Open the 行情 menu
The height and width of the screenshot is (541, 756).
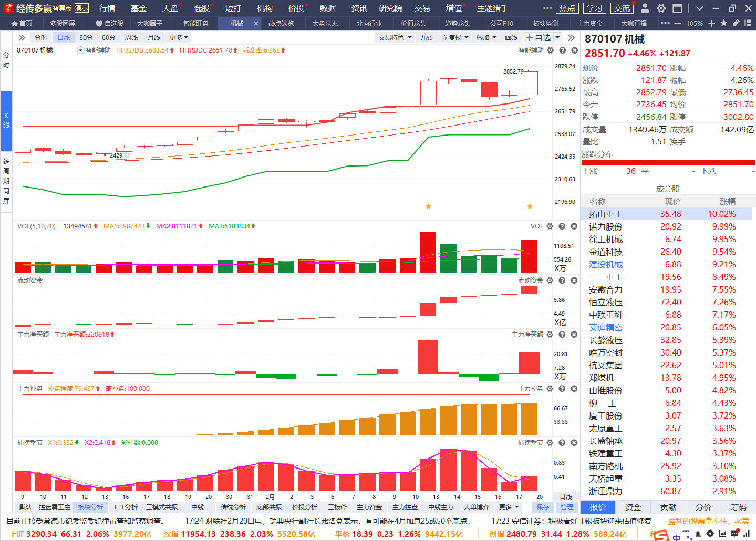pyautogui.click(x=107, y=8)
